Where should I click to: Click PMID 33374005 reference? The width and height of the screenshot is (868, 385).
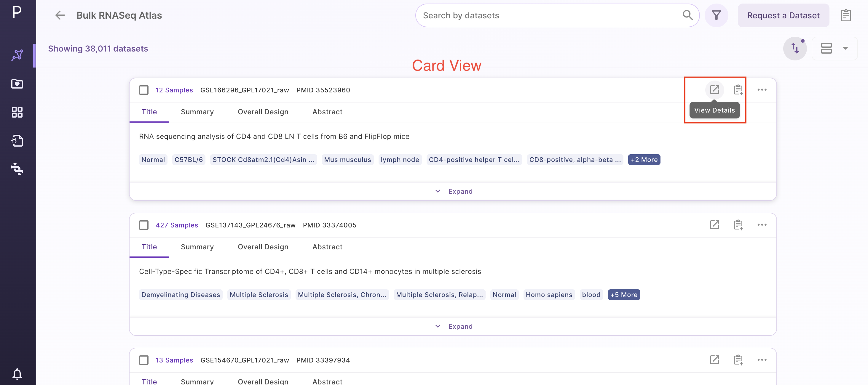pyautogui.click(x=329, y=225)
